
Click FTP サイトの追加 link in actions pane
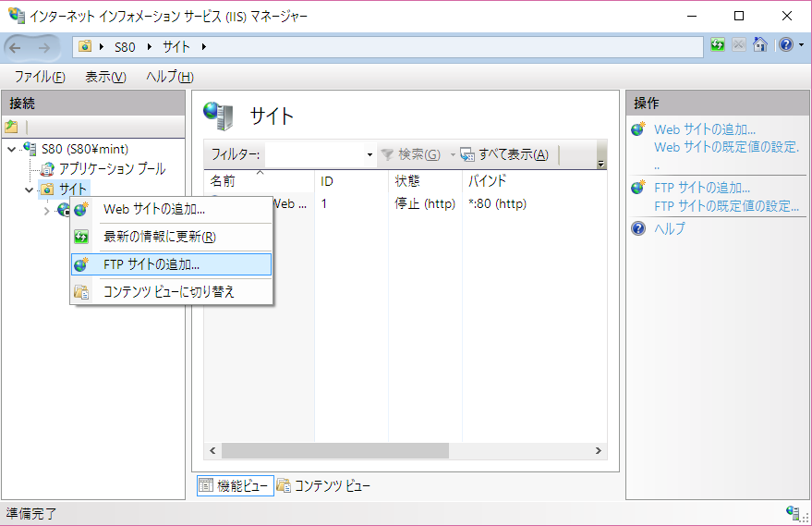click(x=702, y=188)
